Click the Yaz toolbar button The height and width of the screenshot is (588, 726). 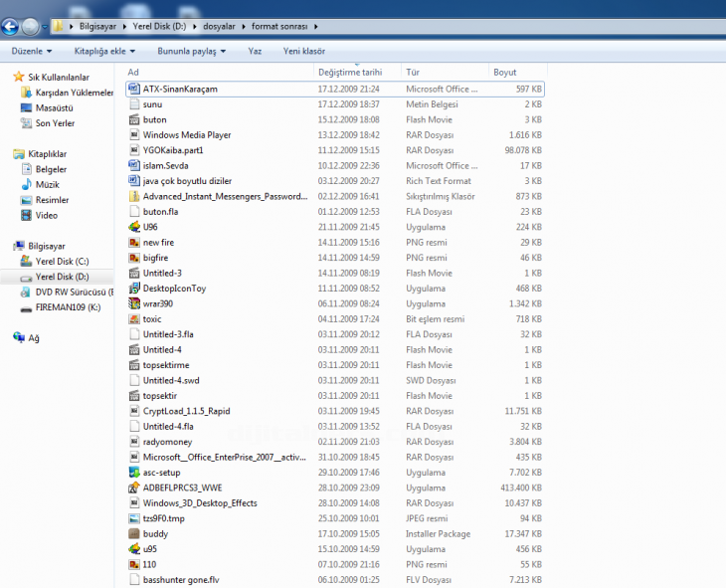[255, 50]
